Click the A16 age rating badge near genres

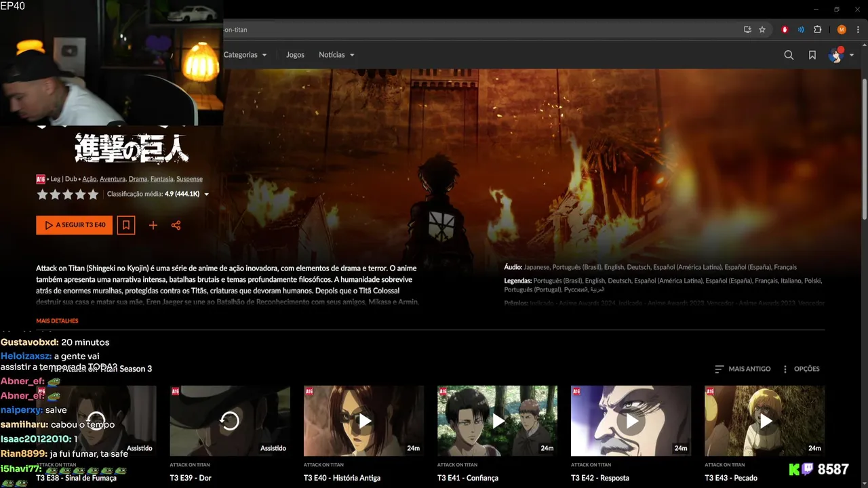point(41,179)
